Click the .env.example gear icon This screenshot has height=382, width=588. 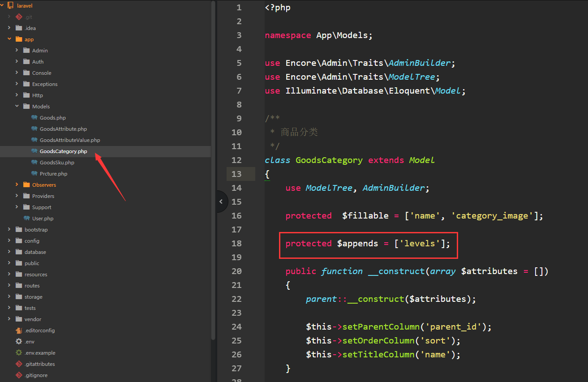(x=19, y=352)
